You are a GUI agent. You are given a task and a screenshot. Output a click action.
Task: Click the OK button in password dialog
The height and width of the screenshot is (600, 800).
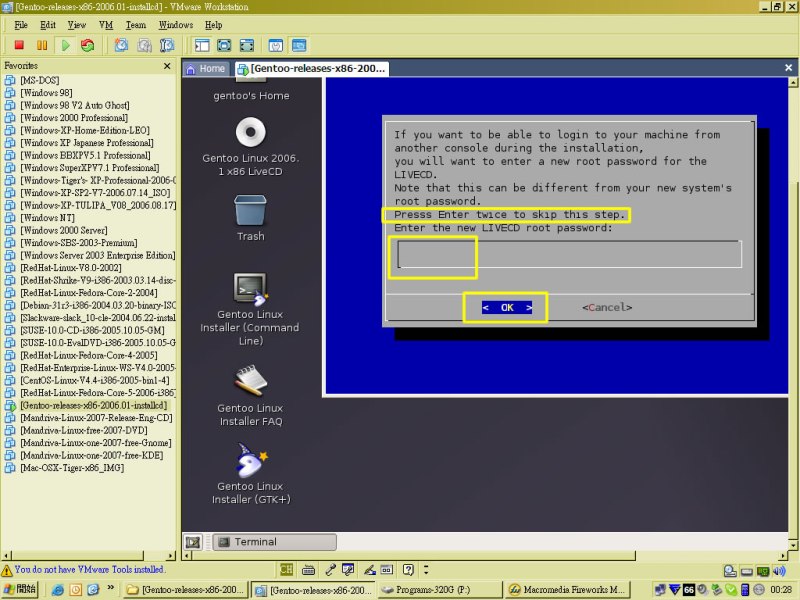507,307
